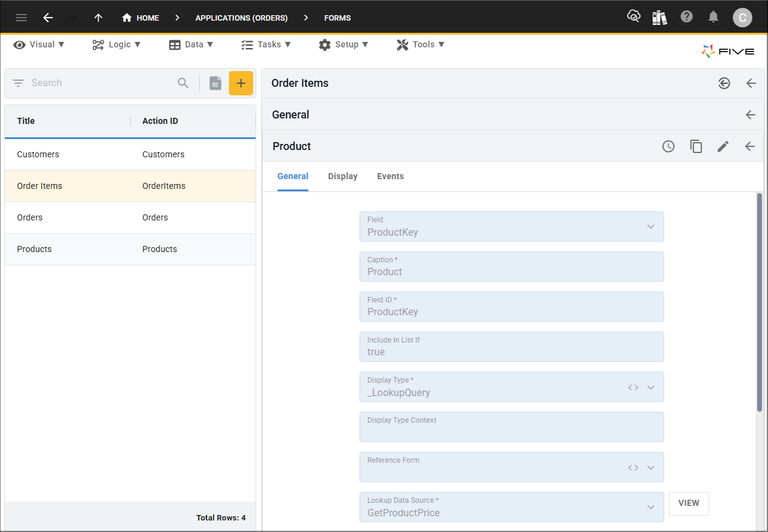Expand the Field dropdown showing ProductKey
This screenshot has height=532, width=768.
click(x=650, y=227)
